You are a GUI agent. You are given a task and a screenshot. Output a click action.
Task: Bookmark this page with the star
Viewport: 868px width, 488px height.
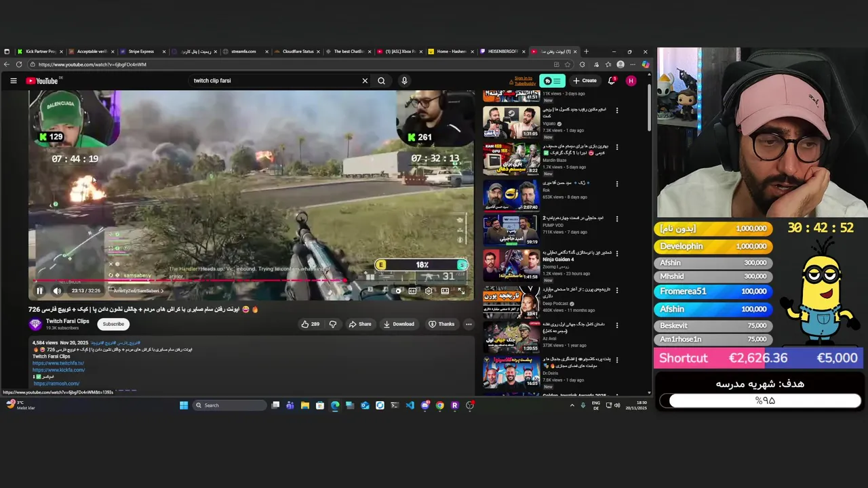(x=568, y=64)
